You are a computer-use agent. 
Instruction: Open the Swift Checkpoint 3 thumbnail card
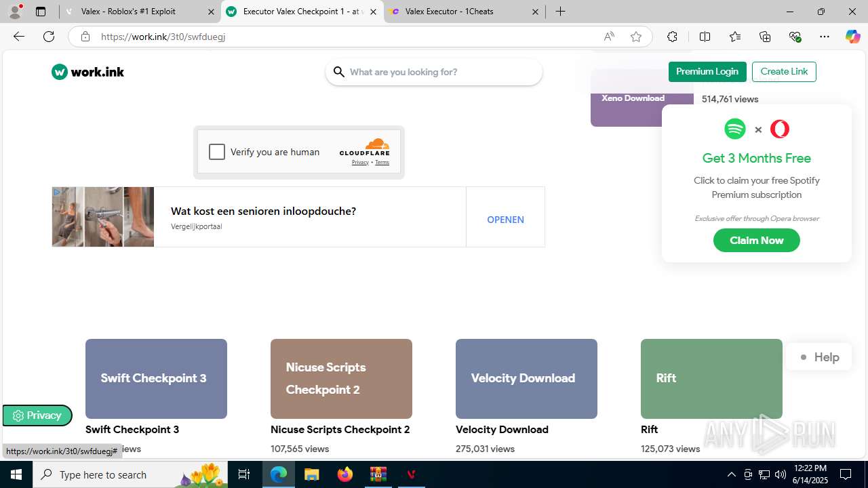coord(156,379)
